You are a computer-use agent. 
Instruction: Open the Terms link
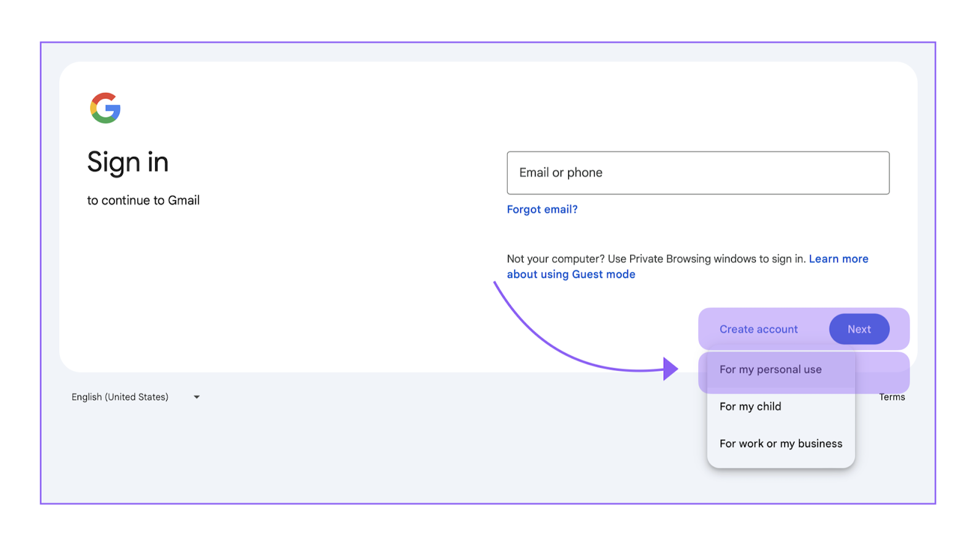pos(892,397)
